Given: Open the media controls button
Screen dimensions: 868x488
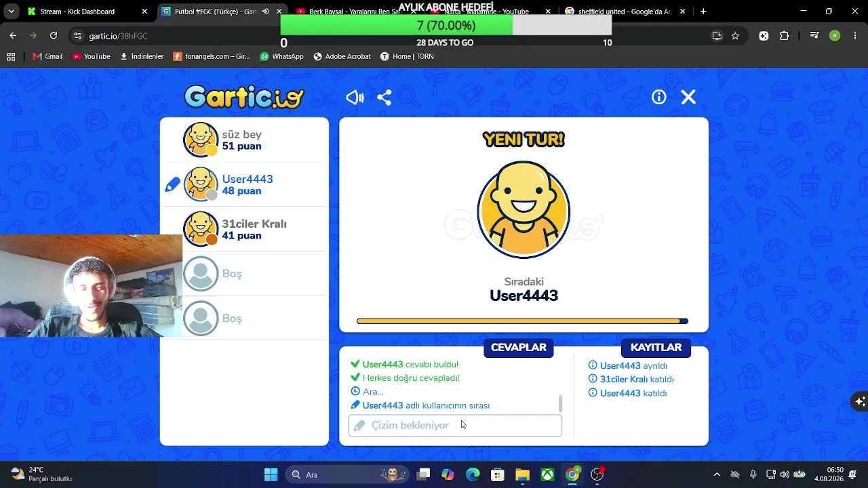Looking at the screenshot, I should click(x=815, y=36).
